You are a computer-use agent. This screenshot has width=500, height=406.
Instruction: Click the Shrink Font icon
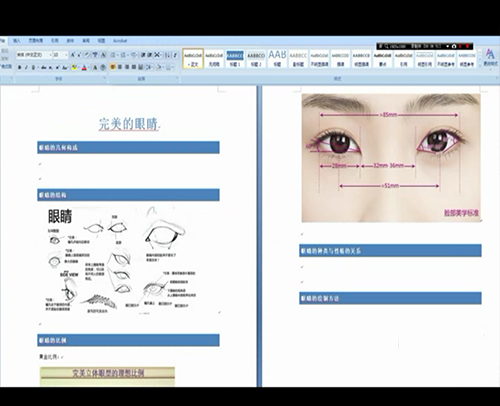click(79, 55)
